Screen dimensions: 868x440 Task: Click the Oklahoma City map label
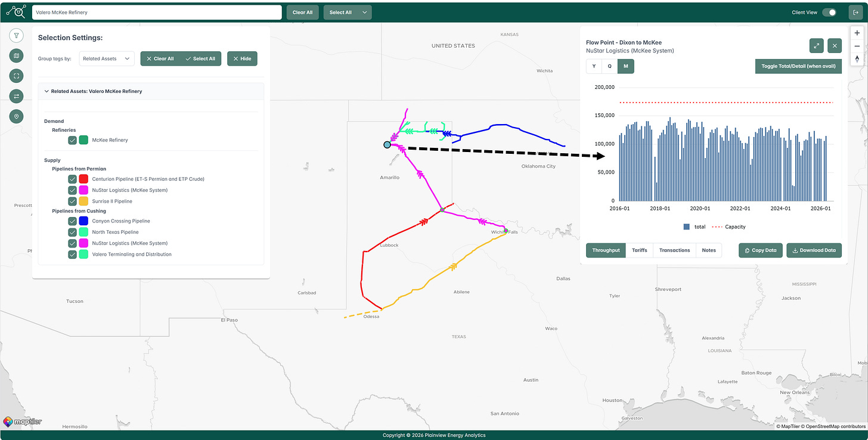pos(538,166)
